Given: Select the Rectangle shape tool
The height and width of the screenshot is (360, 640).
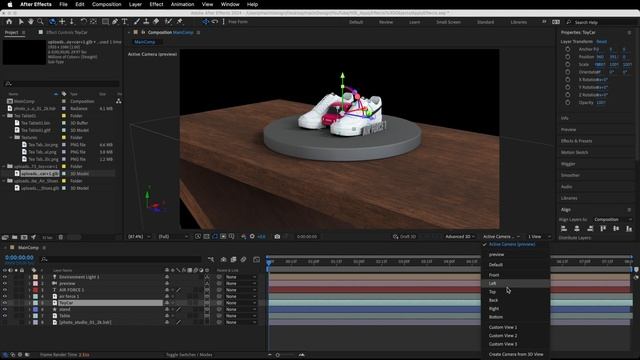Looking at the screenshot, I should (x=105, y=22).
